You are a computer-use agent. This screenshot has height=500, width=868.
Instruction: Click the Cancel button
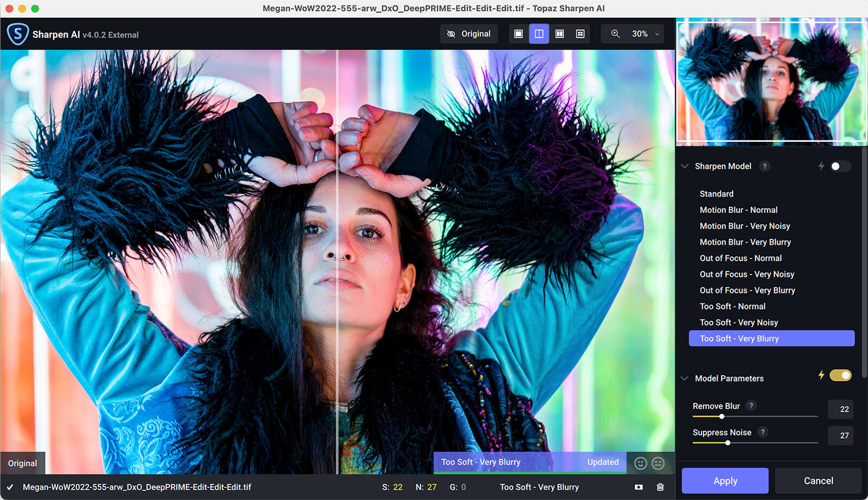pos(818,480)
